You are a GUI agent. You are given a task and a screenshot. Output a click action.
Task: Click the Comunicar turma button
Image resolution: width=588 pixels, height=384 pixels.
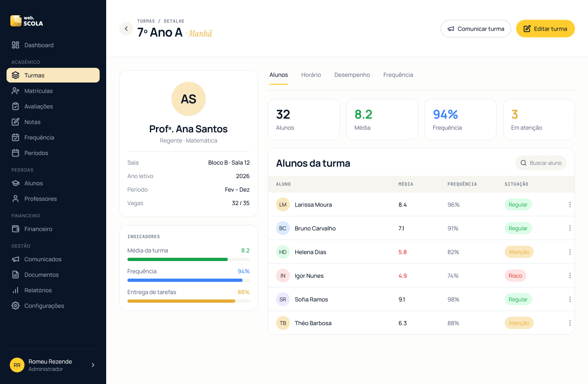pyautogui.click(x=476, y=29)
